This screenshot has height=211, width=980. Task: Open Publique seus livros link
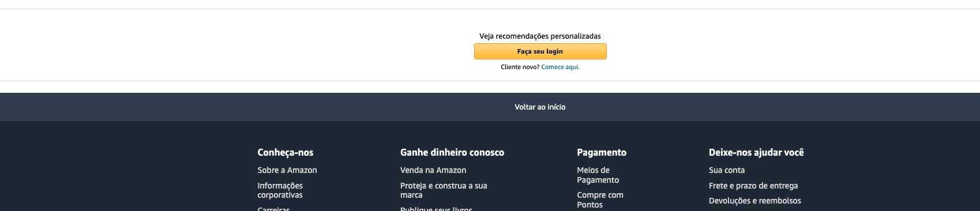[x=436, y=209]
